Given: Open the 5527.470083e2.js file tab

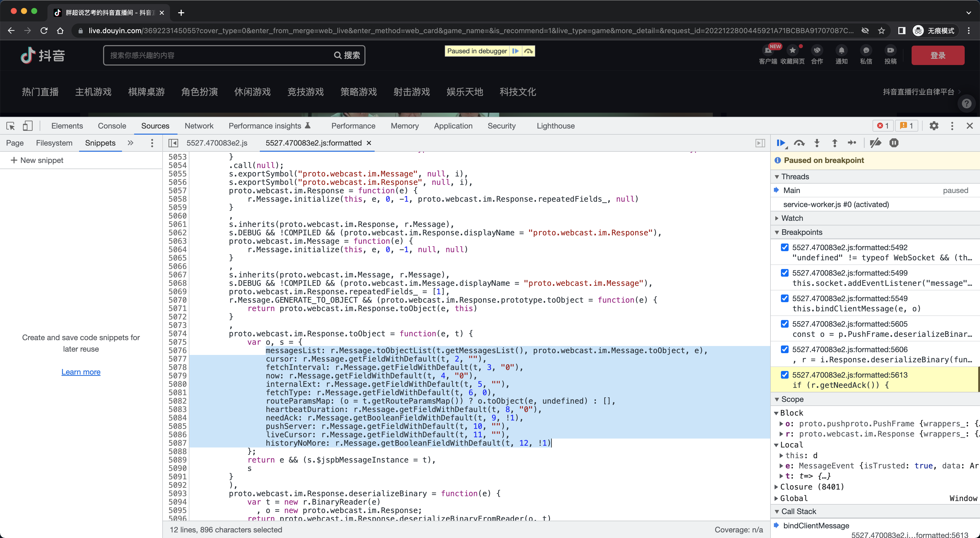Looking at the screenshot, I should coord(217,143).
